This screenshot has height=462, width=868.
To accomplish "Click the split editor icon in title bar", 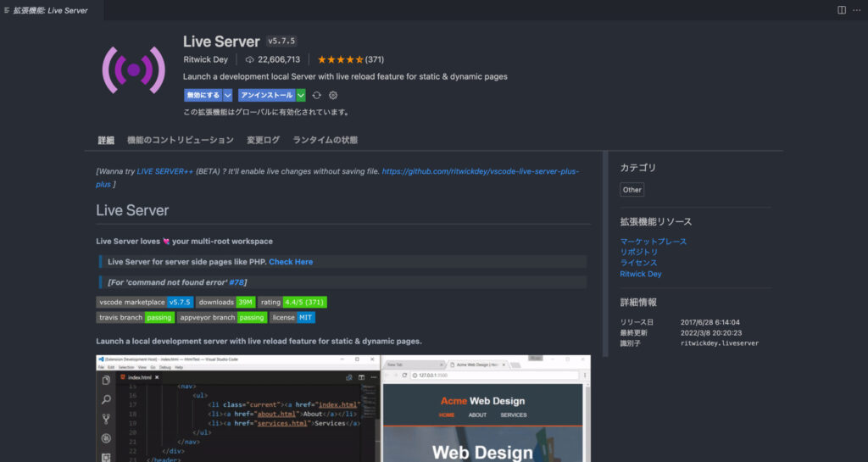I will click(841, 9).
